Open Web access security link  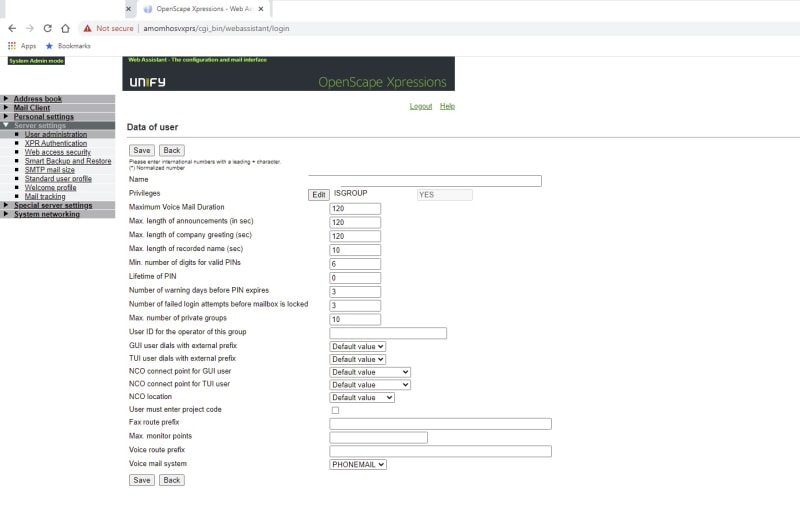click(x=58, y=152)
